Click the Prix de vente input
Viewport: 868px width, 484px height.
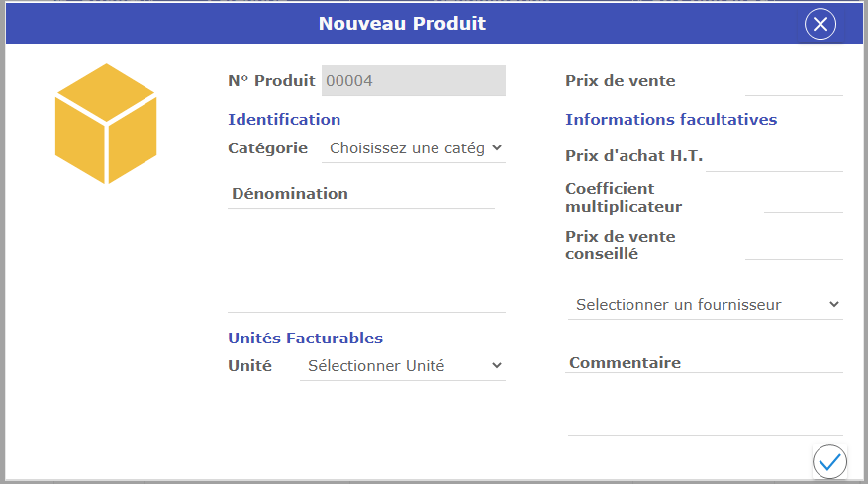point(780,82)
